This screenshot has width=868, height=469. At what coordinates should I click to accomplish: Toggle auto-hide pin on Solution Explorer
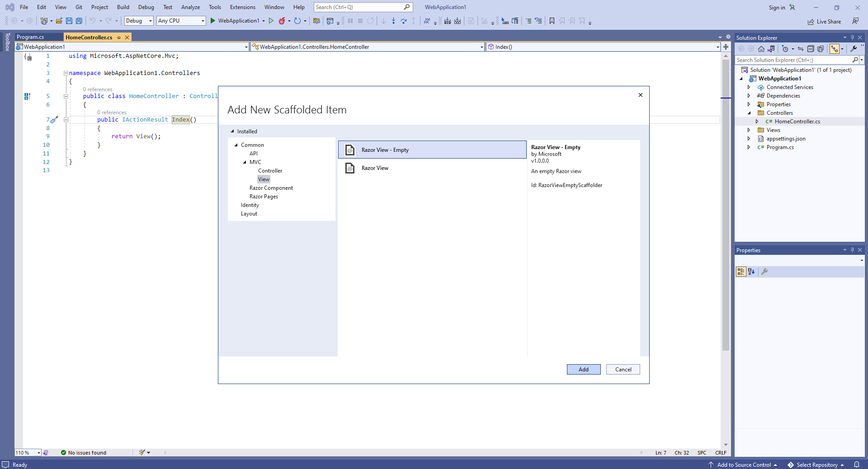pos(852,38)
